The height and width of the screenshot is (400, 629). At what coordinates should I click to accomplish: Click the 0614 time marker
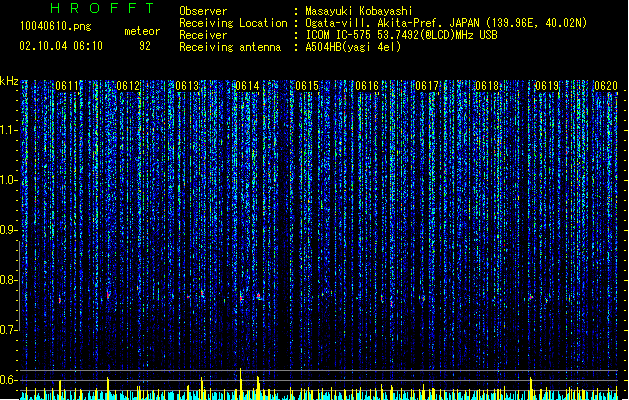(x=247, y=86)
